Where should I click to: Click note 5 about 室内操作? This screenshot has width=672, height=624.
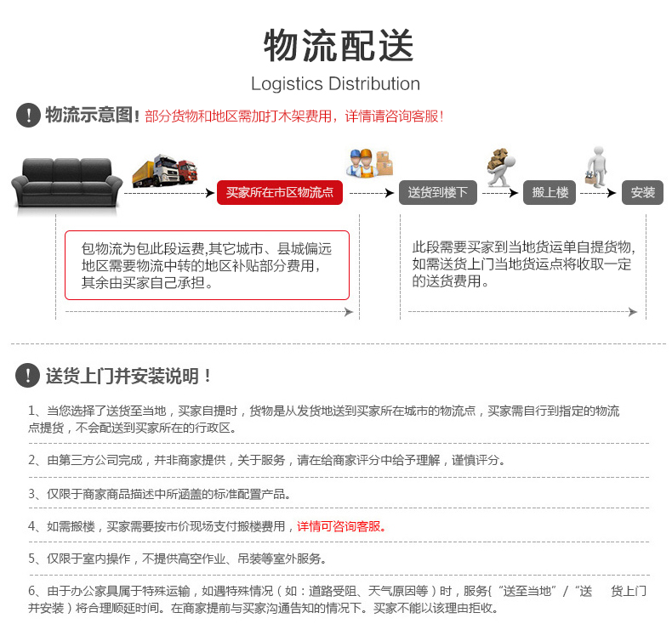pos(177,559)
